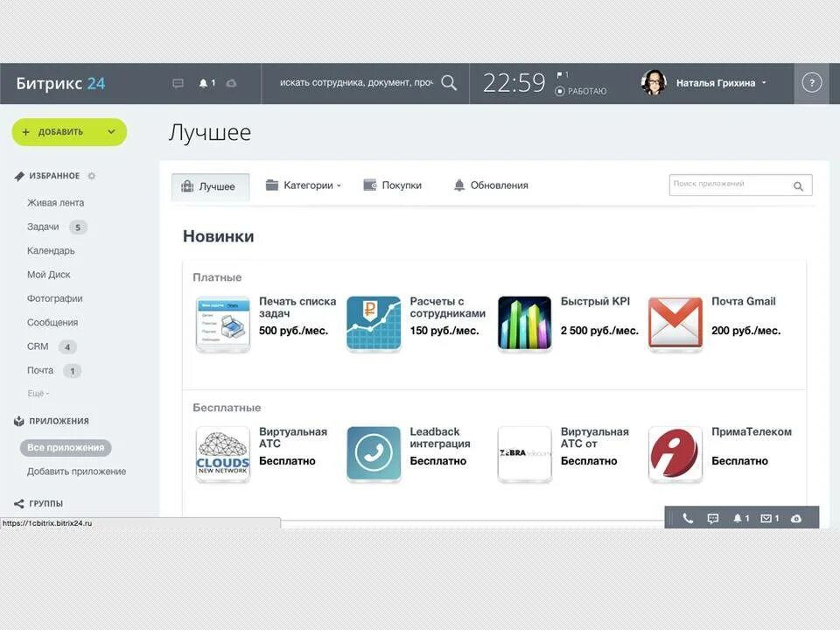Viewport: 840px width, 630px height.
Task: Toggle the Работаю work status
Action: pyautogui.click(x=581, y=91)
